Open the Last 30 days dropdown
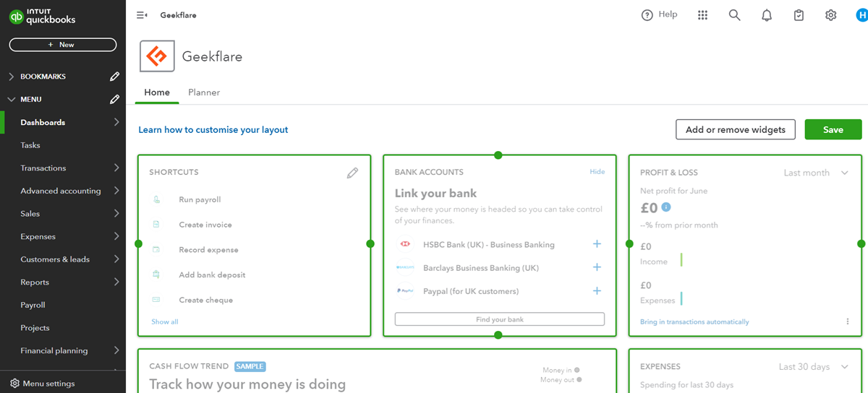 pyautogui.click(x=813, y=367)
